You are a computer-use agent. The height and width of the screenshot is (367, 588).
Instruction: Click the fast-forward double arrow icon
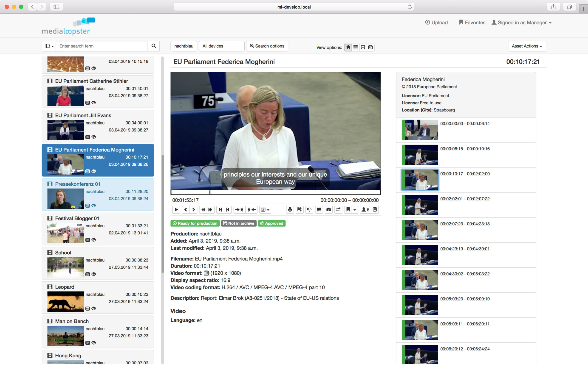click(210, 209)
